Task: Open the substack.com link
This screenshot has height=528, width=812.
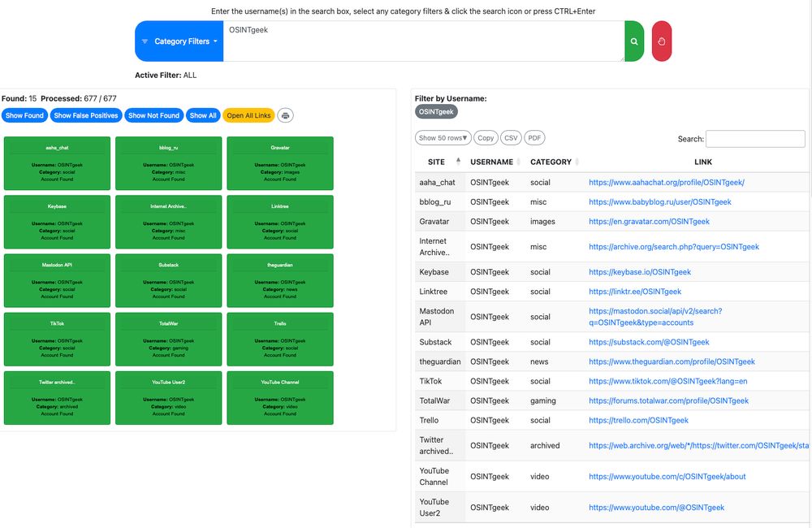Action: pos(649,343)
